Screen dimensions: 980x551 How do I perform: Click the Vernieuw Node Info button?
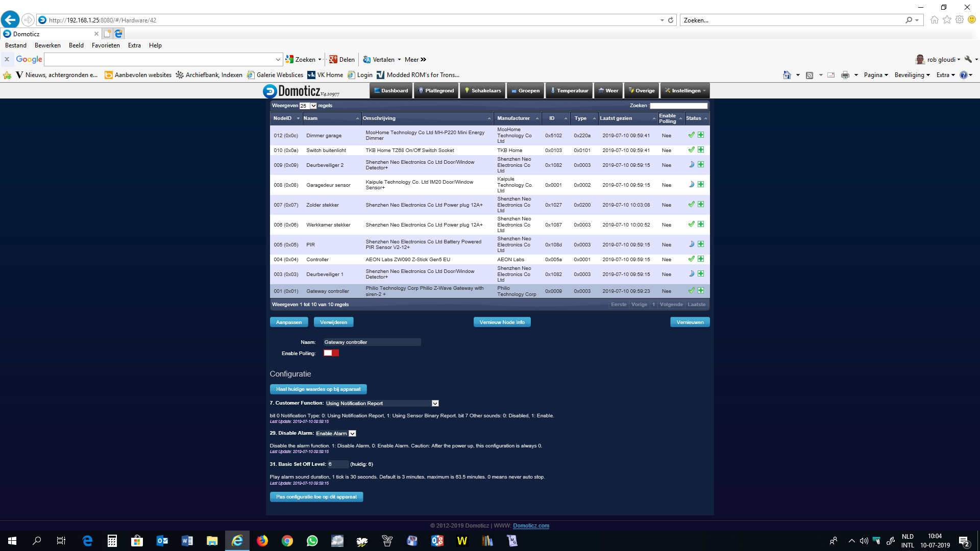click(x=502, y=322)
